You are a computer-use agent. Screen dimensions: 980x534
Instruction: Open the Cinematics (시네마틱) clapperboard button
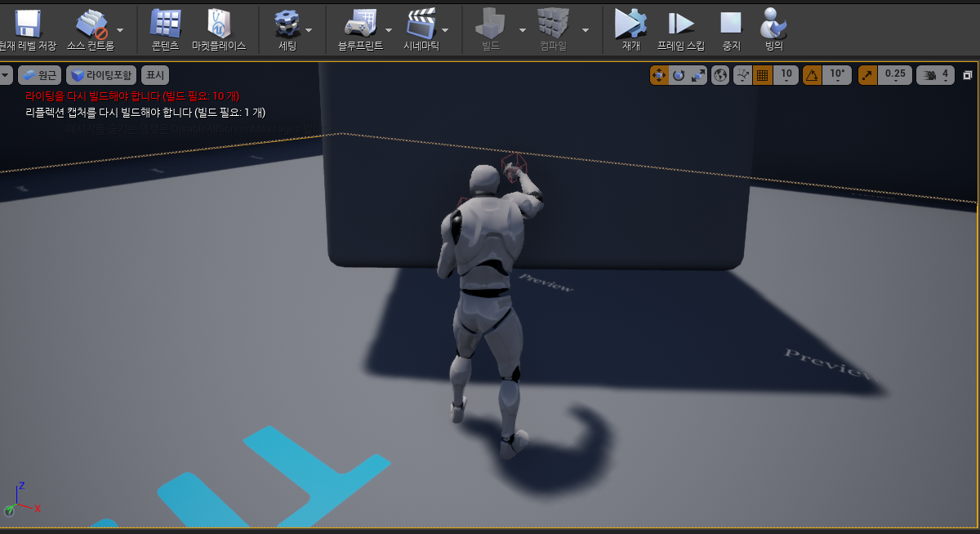pyautogui.click(x=421, y=30)
